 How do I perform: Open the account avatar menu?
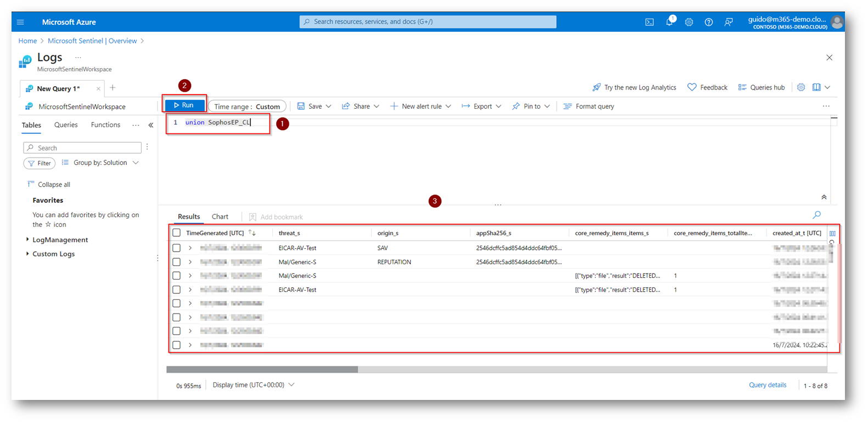837,22
